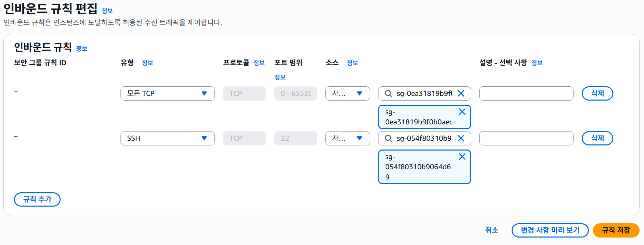Clear the sg-054f80310b9 search field X
The width and height of the screenshot is (644, 245).
tap(461, 138)
